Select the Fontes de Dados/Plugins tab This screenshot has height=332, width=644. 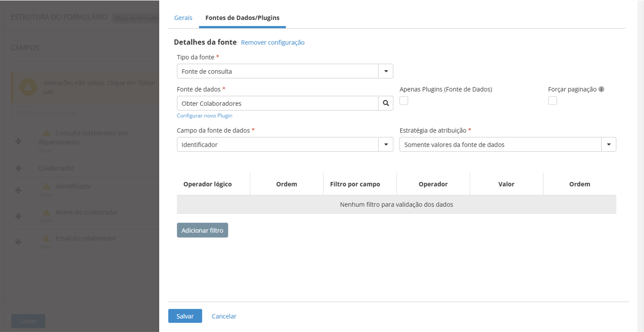(242, 18)
